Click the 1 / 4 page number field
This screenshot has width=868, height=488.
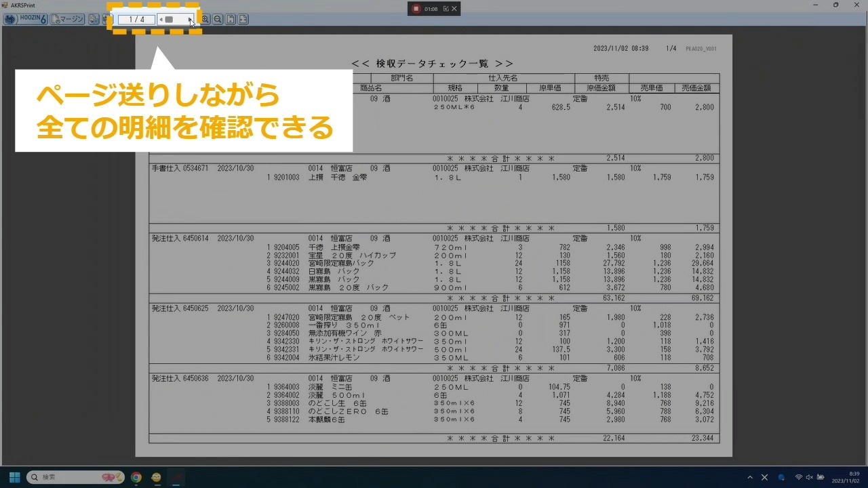(136, 20)
